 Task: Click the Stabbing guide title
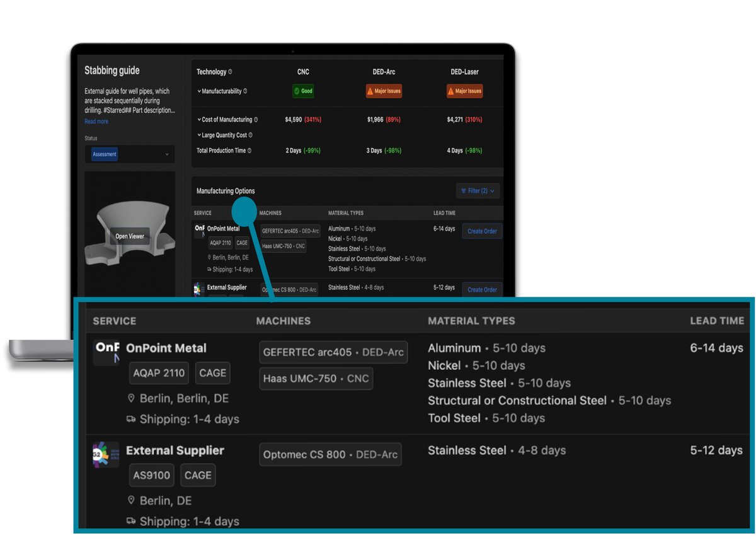point(112,71)
